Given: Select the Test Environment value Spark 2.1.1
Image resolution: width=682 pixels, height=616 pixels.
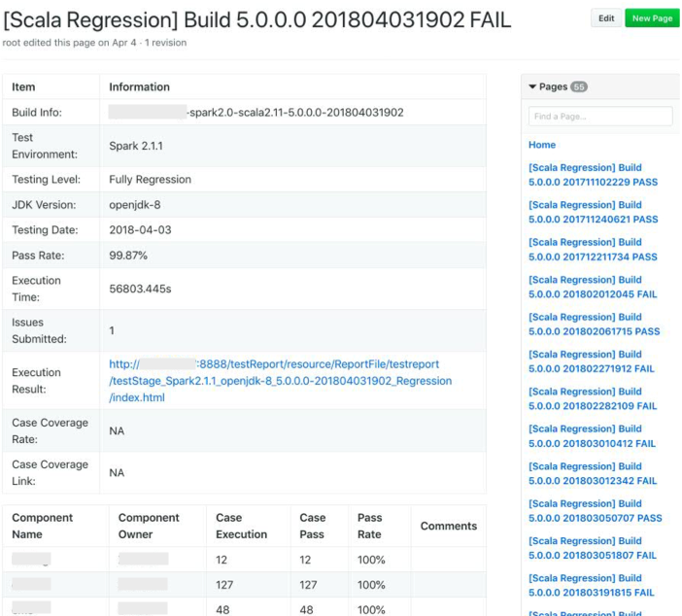Looking at the screenshot, I should tap(136, 146).
